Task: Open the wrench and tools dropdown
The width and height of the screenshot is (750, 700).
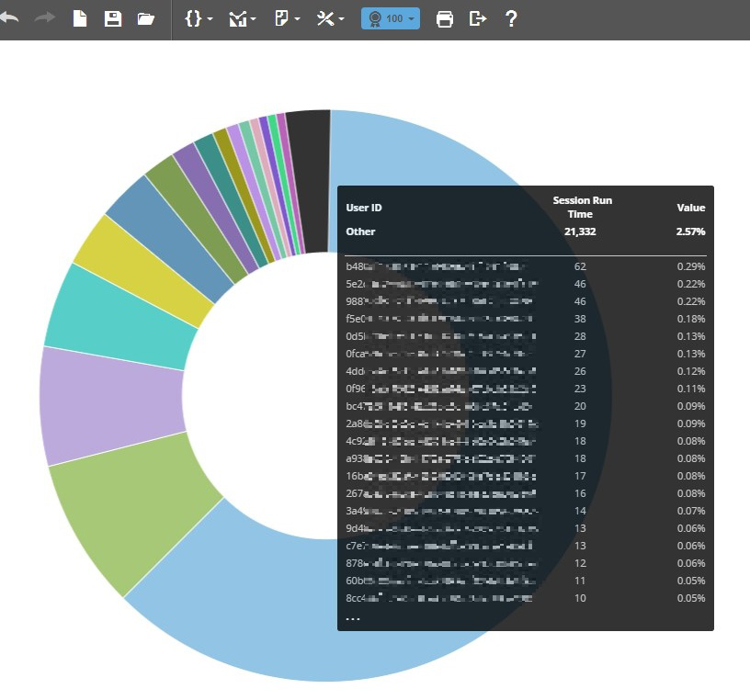Action: [x=330, y=19]
